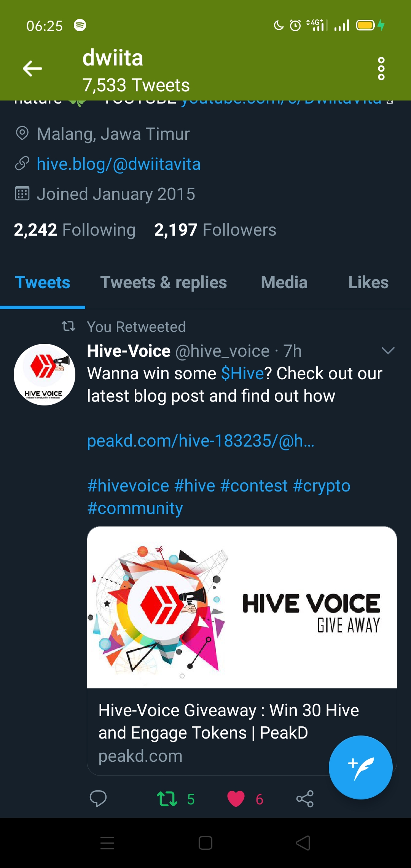Switch to the Tweets & replies tab
The image size is (411, 868).
click(x=164, y=282)
